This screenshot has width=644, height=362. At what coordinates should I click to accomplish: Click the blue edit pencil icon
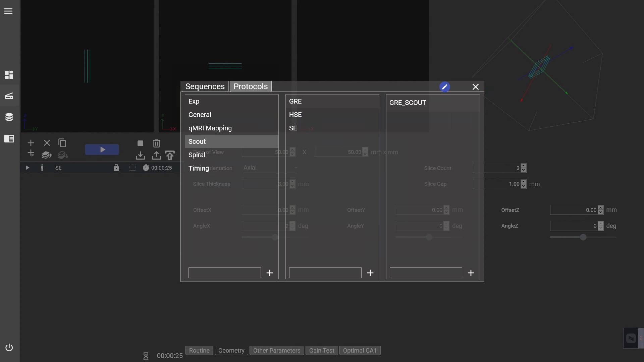(x=444, y=87)
